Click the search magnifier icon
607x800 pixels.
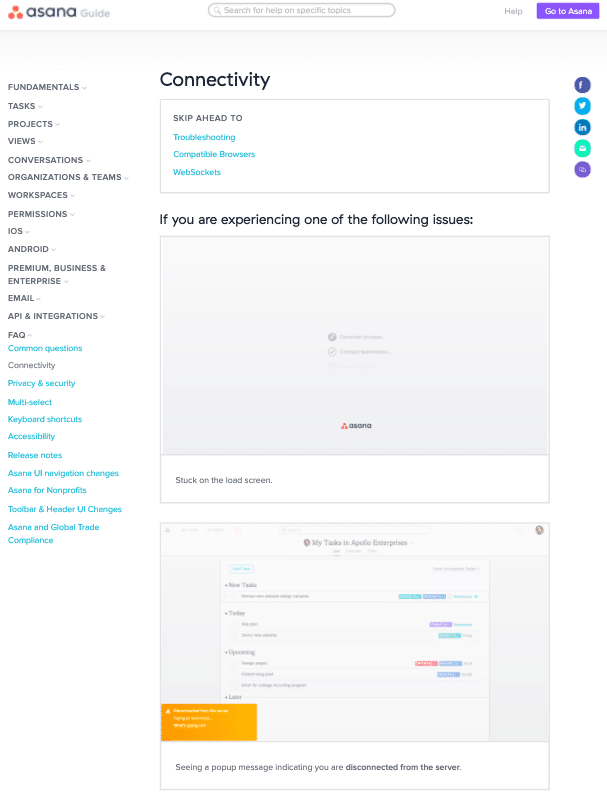(x=216, y=11)
